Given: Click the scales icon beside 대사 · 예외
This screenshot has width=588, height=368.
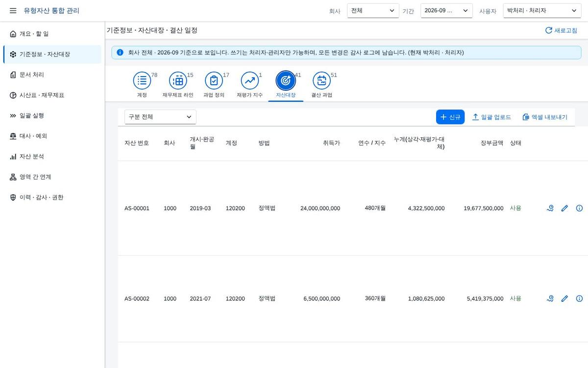Looking at the screenshot, I should (13, 136).
